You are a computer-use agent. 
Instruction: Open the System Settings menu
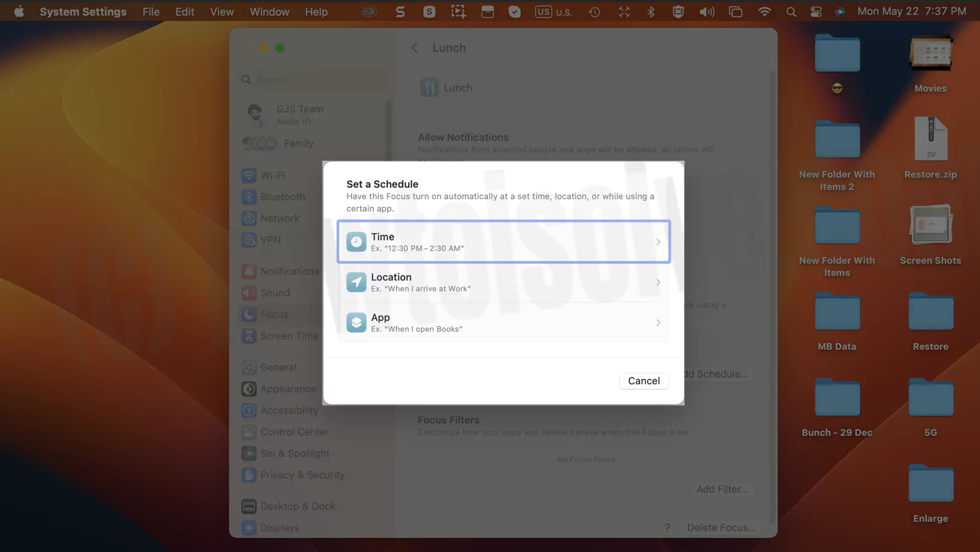[x=83, y=12]
